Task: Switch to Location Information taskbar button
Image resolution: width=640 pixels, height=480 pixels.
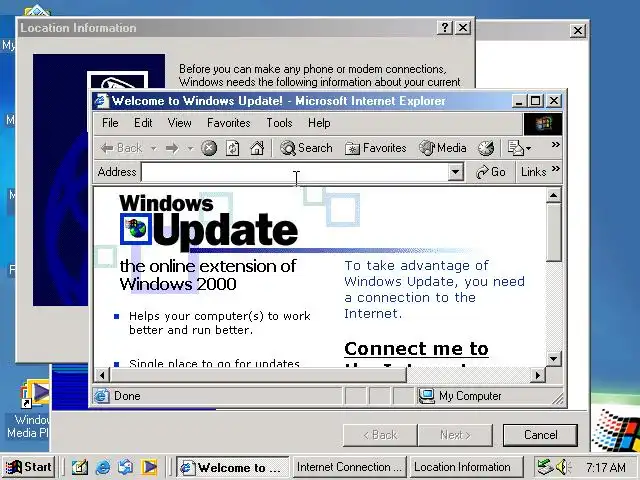Action: tap(466, 467)
